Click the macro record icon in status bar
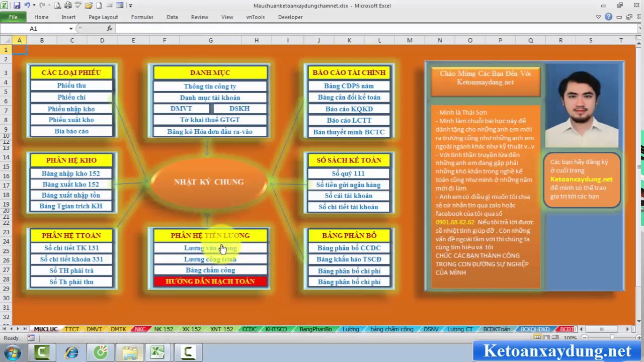 31,338
